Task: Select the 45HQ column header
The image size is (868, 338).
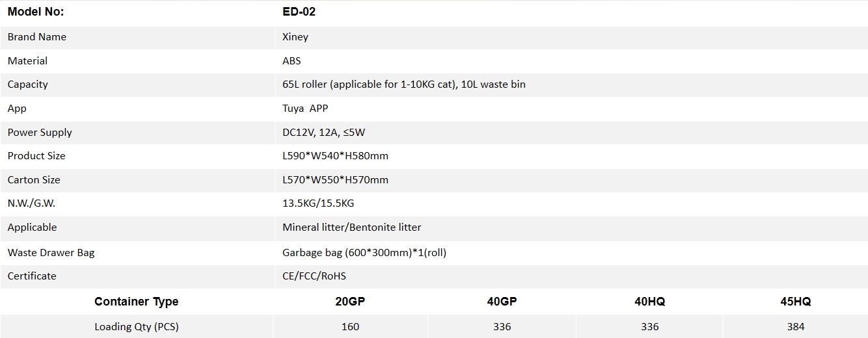Action: click(x=795, y=302)
